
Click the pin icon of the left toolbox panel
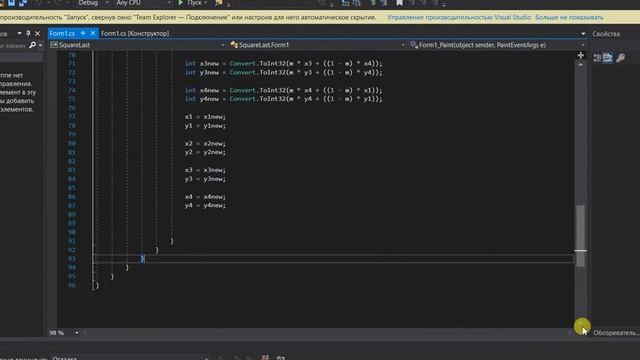(28, 33)
